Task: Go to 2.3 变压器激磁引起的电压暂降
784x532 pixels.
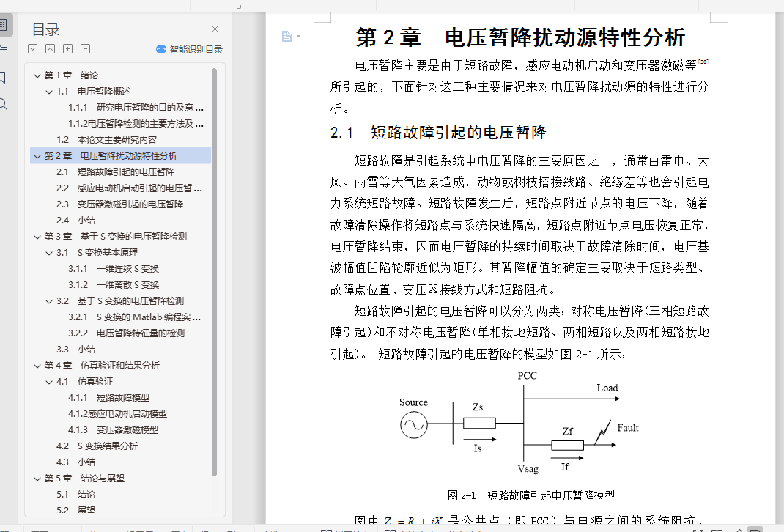Action: pyautogui.click(x=119, y=204)
